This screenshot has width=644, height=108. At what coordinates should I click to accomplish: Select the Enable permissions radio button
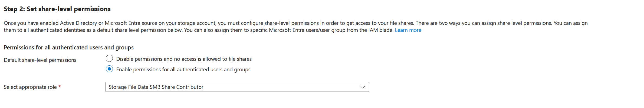pos(109,69)
